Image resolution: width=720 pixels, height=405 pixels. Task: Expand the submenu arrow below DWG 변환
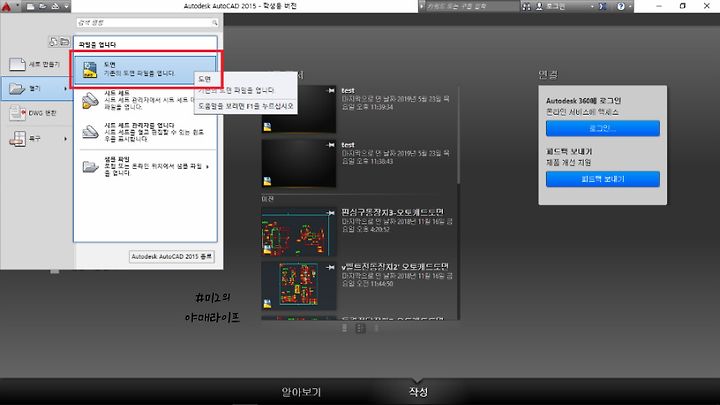tap(66, 139)
